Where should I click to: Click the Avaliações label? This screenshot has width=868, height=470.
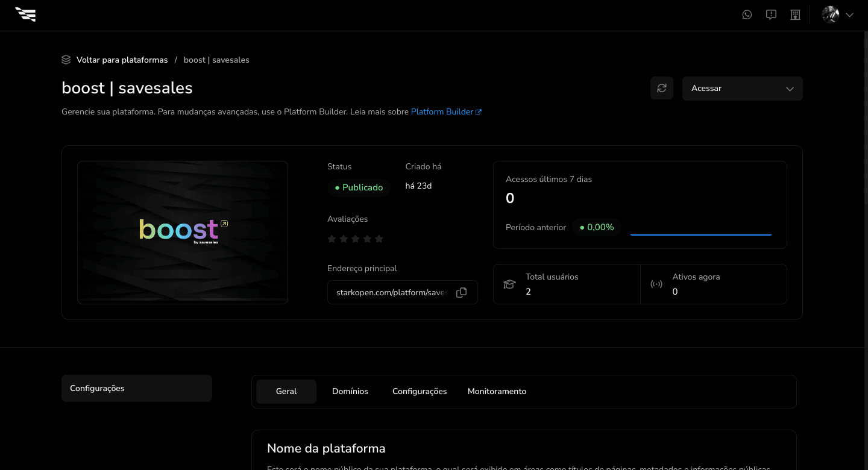(348, 219)
